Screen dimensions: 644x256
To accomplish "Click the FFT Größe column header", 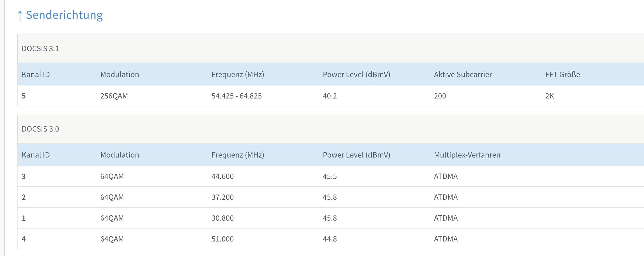I will (x=562, y=75).
